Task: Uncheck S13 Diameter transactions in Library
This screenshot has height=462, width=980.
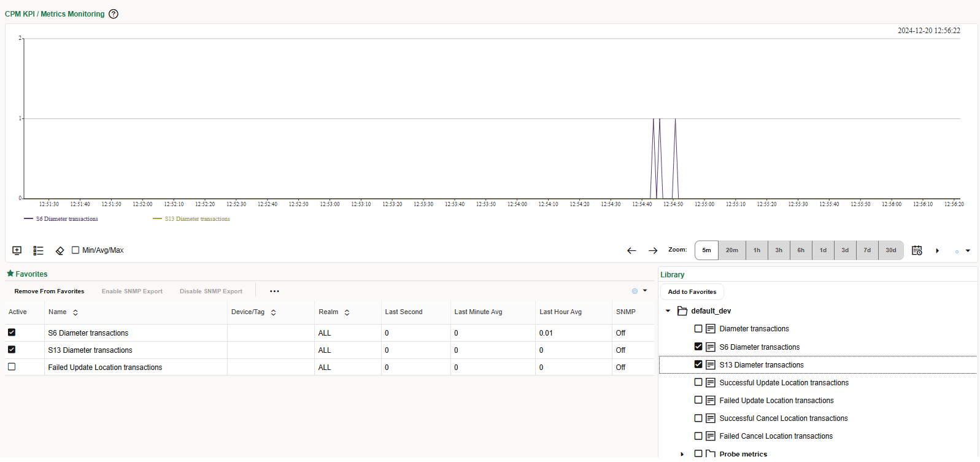Action: coord(698,364)
